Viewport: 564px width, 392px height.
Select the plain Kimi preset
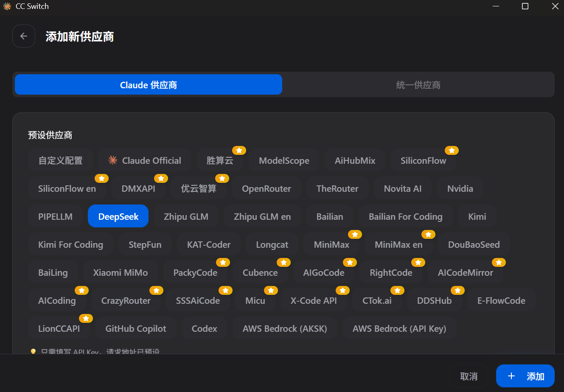pos(477,216)
